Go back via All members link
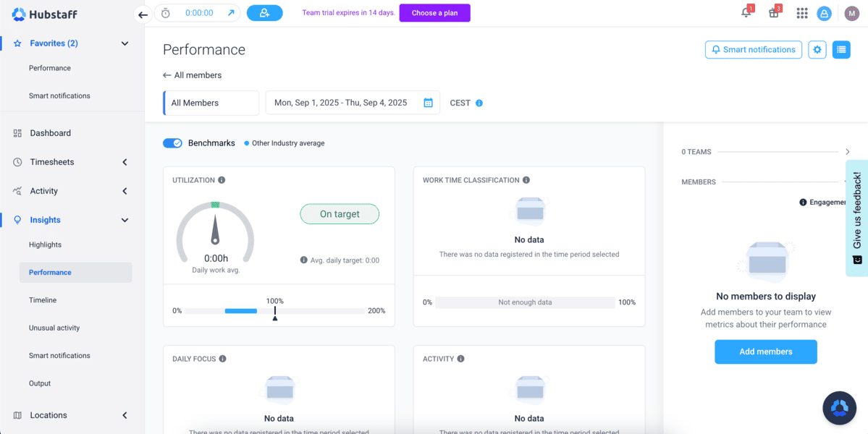 tap(193, 75)
